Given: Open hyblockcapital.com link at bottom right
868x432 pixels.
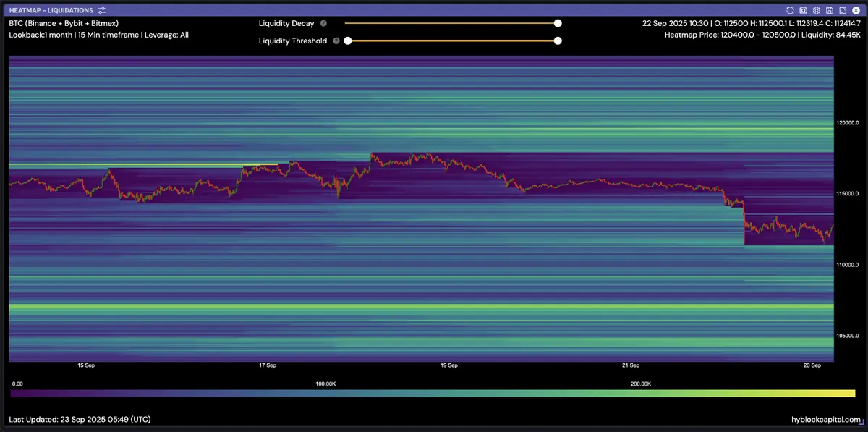Looking at the screenshot, I should (826, 420).
